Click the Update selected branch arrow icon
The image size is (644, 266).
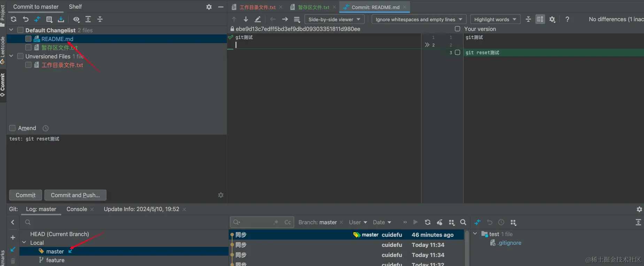[13, 250]
